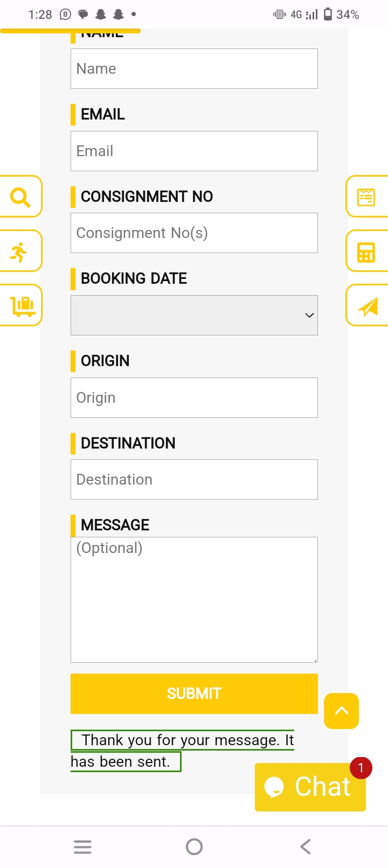Tap the luggage cart side icon
This screenshot has width=388, height=868.
[x=22, y=305]
